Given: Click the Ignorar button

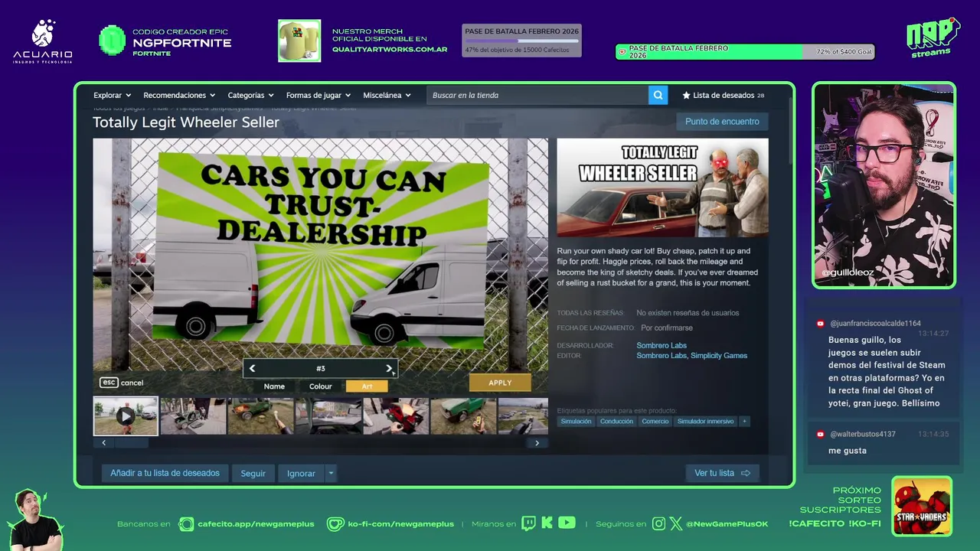Looking at the screenshot, I should point(301,473).
